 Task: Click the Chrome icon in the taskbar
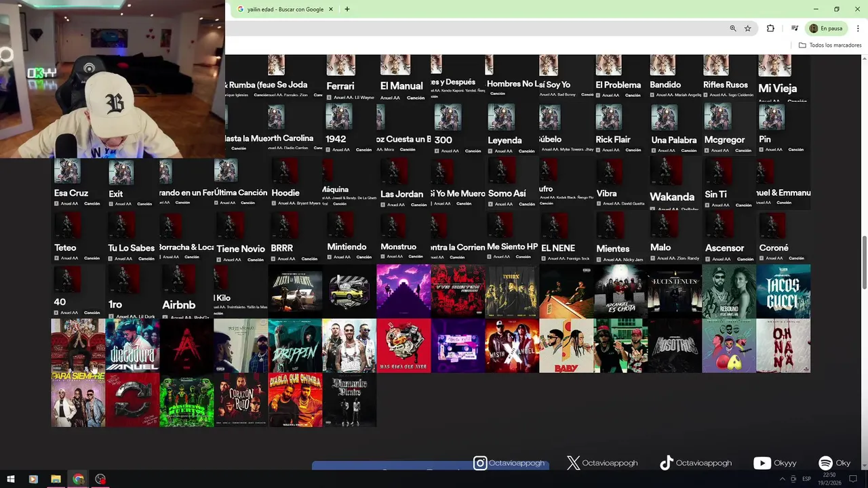78,479
